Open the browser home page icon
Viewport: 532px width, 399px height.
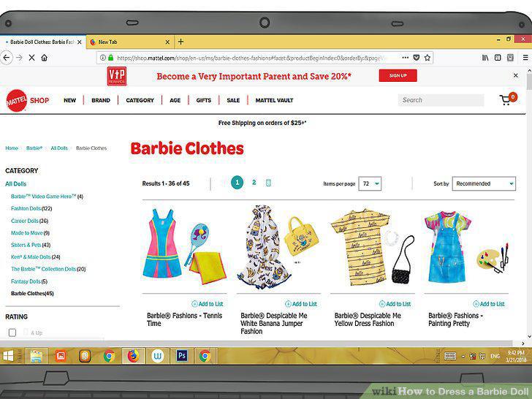[45, 58]
